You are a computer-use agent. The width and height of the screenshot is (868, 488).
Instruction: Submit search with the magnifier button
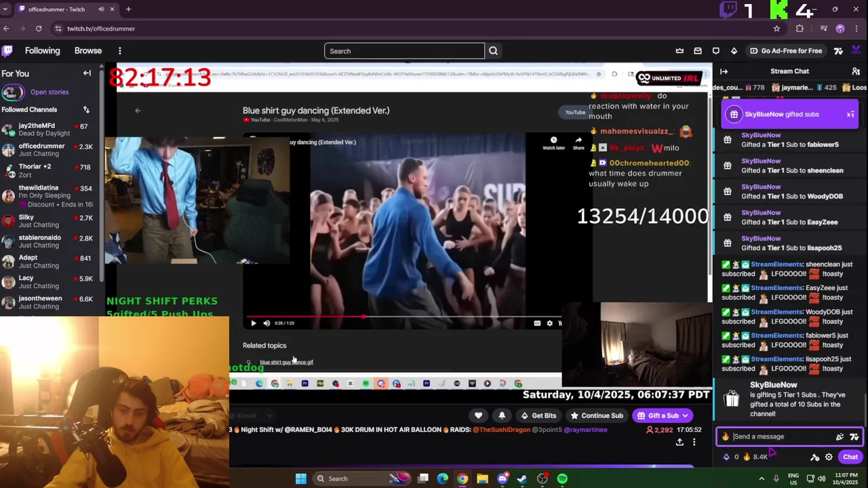[x=493, y=51]
